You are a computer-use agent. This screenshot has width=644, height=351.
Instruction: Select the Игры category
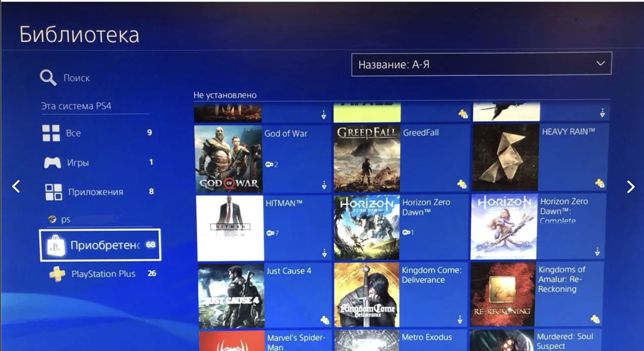point(98,163)
